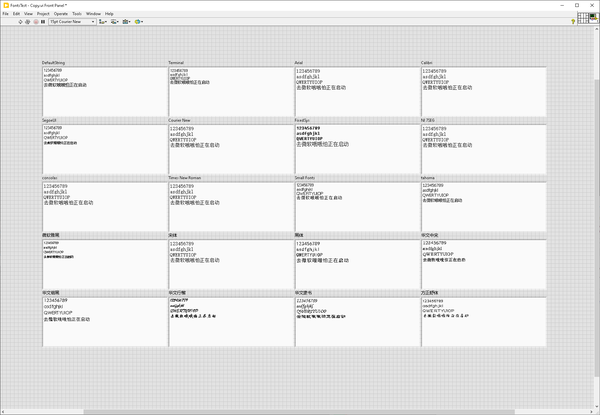The image size is (600, 415).
Task: Open the Reorder dropdown
Action: click(139, 22)
